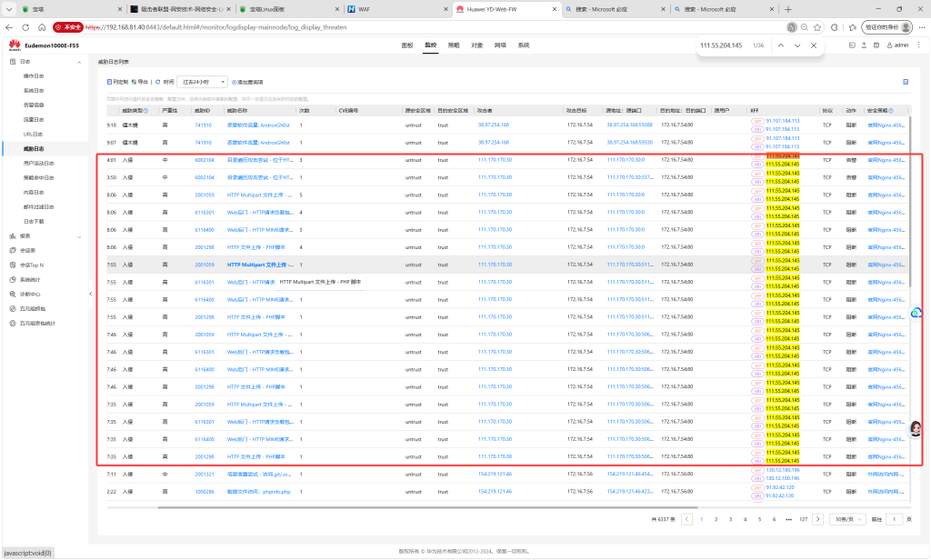The width and height of the screenshot is (931, 560).
Task: Click the browser address bar URL
Action: coord(216,27)
